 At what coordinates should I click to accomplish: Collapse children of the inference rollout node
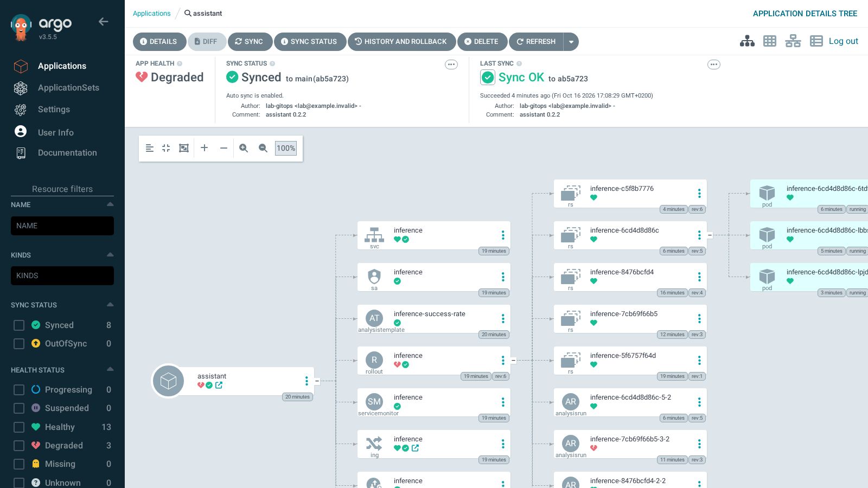(x=513, y=361)
